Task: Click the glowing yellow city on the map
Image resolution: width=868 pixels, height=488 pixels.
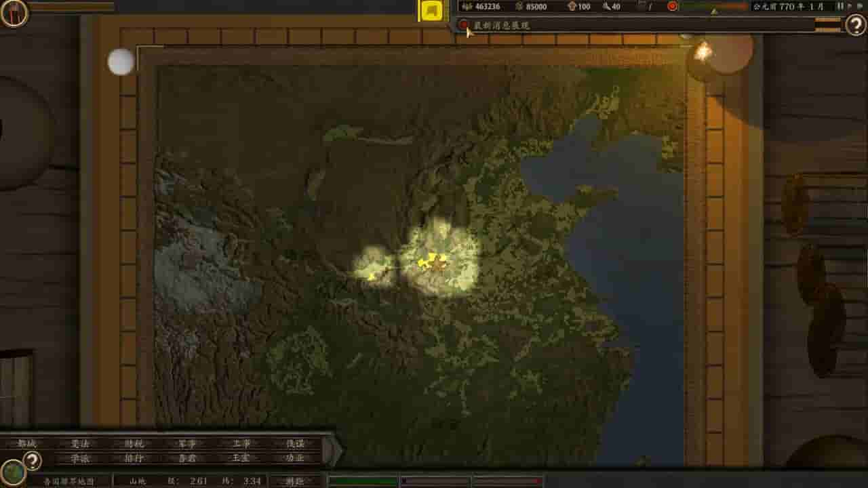Action: [x=432, y=260]
